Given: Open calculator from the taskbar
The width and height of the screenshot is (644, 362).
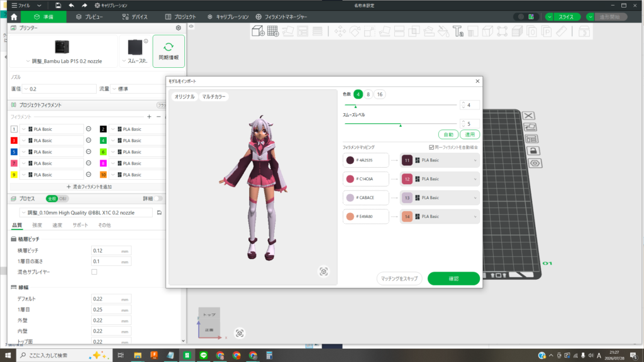Looking at the screenshot, I should tap(269, 356).
